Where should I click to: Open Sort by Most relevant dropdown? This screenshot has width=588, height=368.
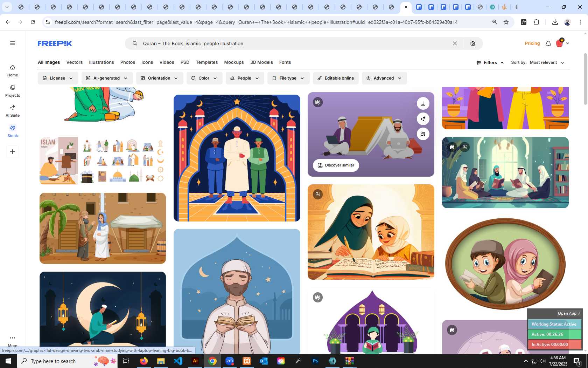pyautogui.click(x=547, y=62)
